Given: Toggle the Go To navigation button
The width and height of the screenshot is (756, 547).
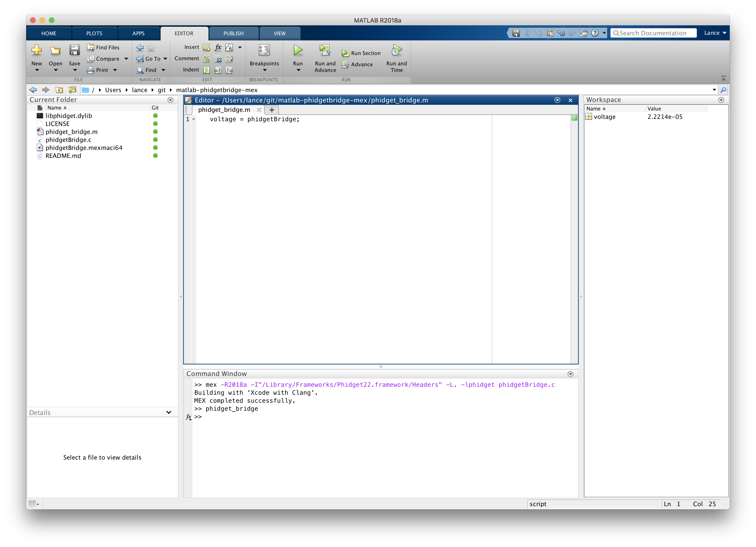Looking at the screenshot, I should (x=151, y=58).
